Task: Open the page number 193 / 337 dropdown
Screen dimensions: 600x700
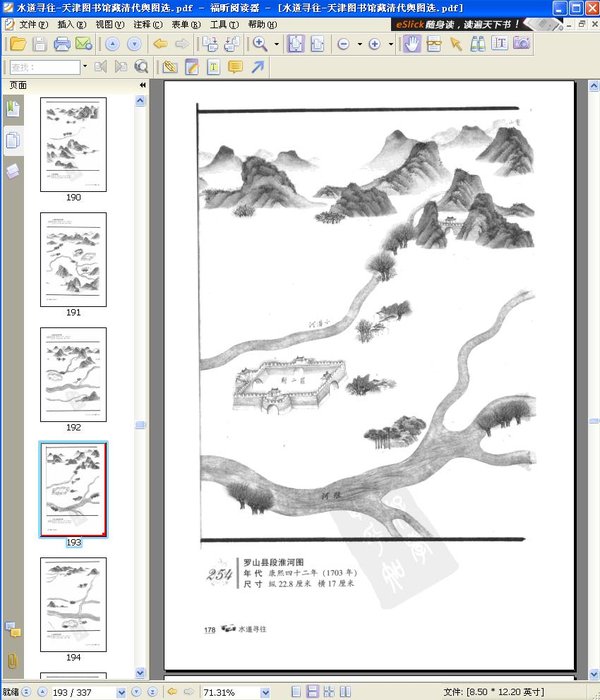Action: tap(121, 692)
